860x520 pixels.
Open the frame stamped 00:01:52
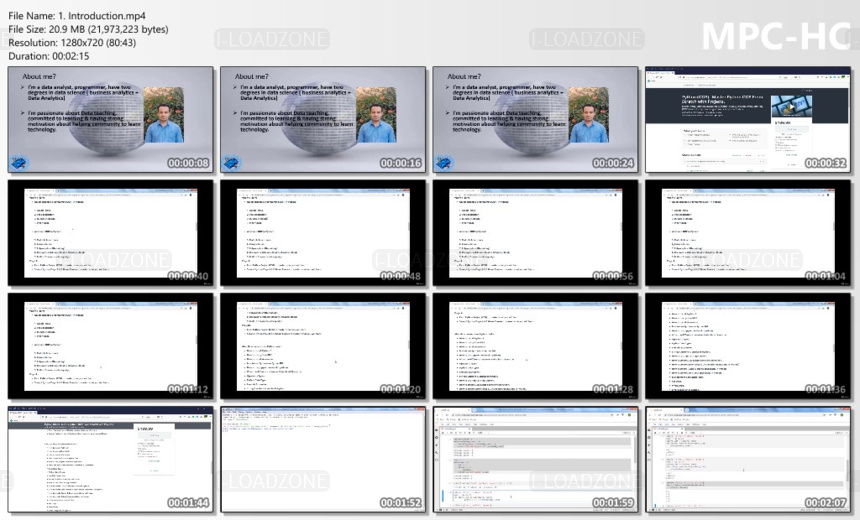point(322,460)
